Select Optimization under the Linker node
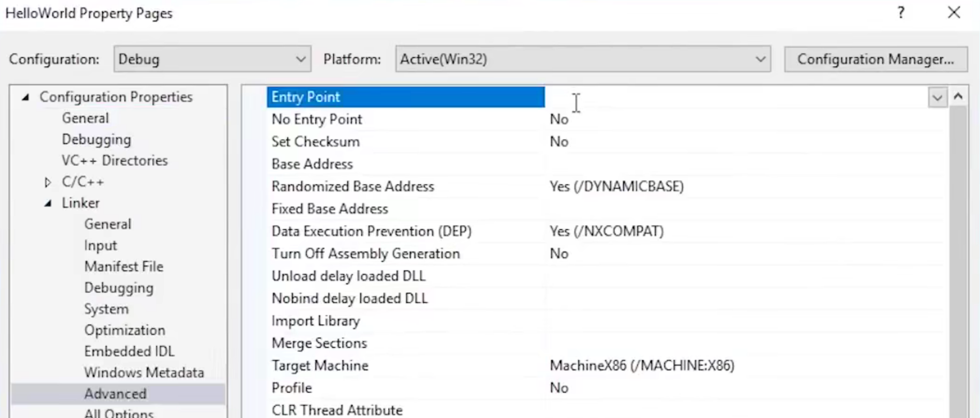This screenshot has width=980, height=418. pos(124,330)
